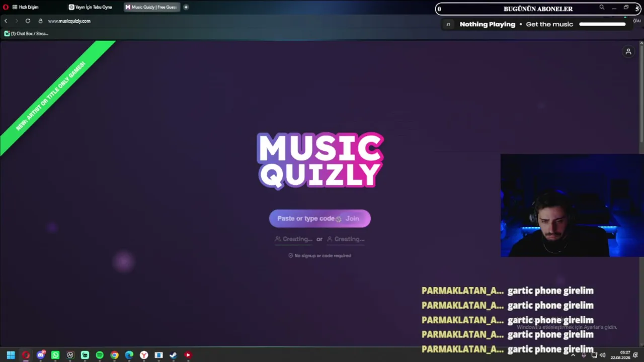Launch Google Chrome from the taskbar
The image size is (644, 362).
pos(115,355)
